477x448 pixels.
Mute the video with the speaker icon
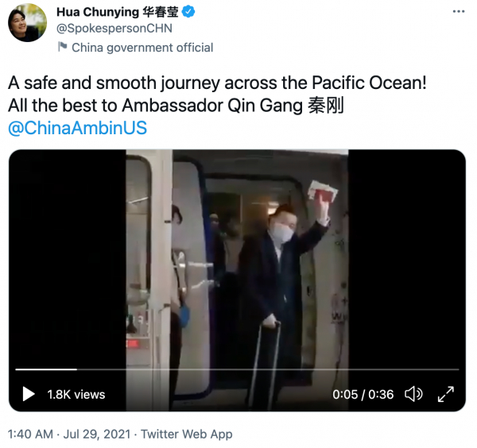pos(413,394)
